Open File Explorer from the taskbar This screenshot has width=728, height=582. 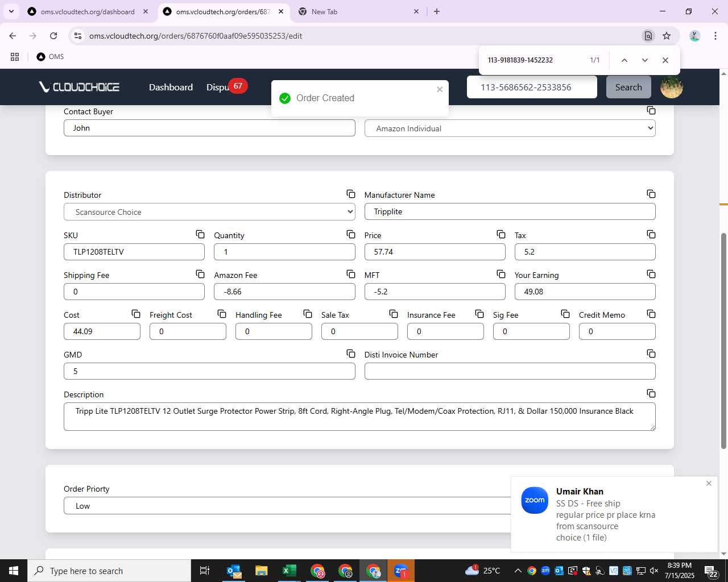point(262,571)
